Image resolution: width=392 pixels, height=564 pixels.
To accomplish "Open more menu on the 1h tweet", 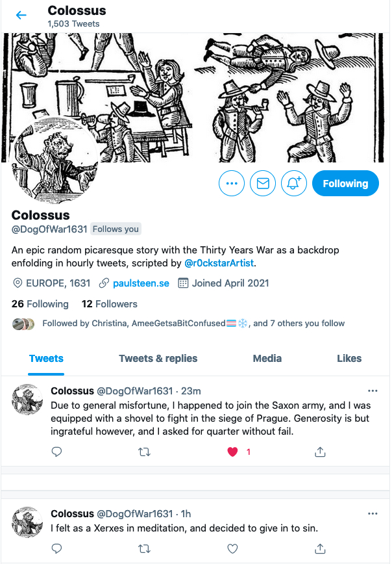I will (x=373, y=513).
